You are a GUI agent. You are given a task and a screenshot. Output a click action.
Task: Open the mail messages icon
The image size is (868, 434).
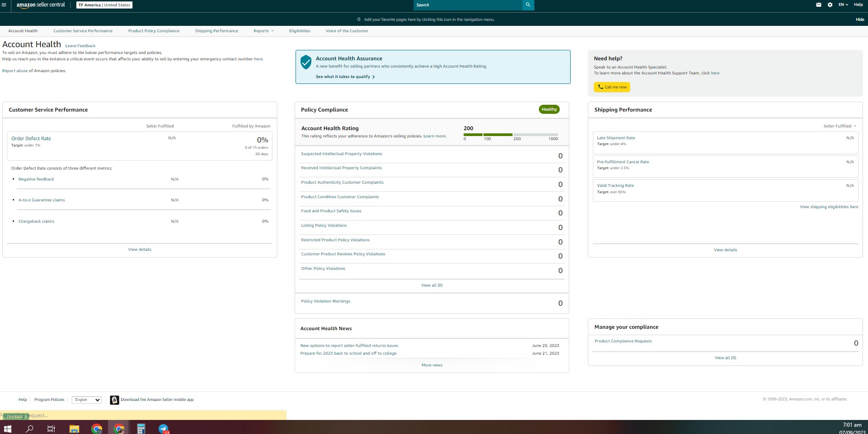click(x=819, y=5)
